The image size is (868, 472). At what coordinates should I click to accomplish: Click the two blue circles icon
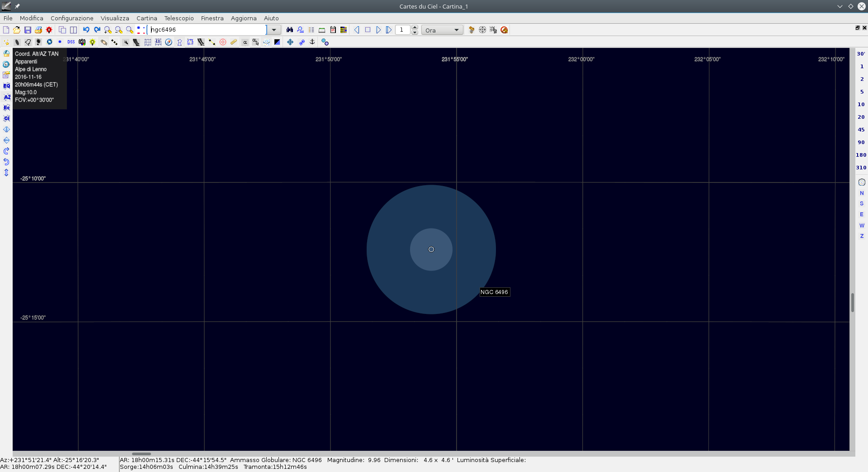(x=325, y=42)
